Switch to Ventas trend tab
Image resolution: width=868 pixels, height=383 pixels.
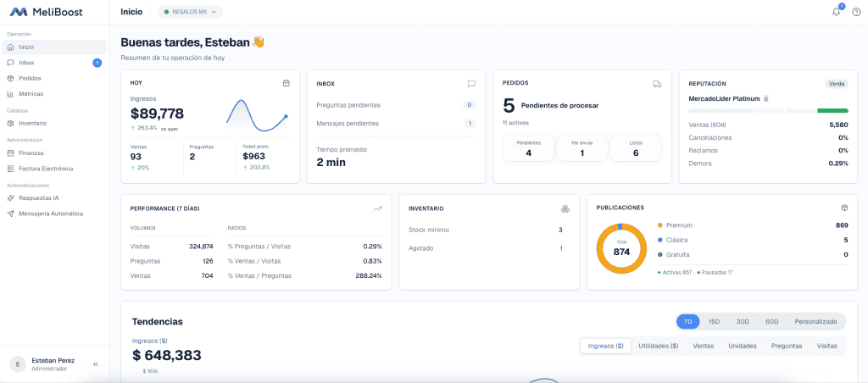(703, 346)
